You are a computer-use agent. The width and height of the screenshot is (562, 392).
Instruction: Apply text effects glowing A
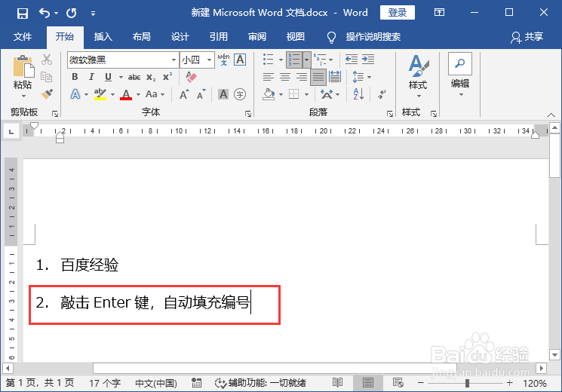click(75, 94)
